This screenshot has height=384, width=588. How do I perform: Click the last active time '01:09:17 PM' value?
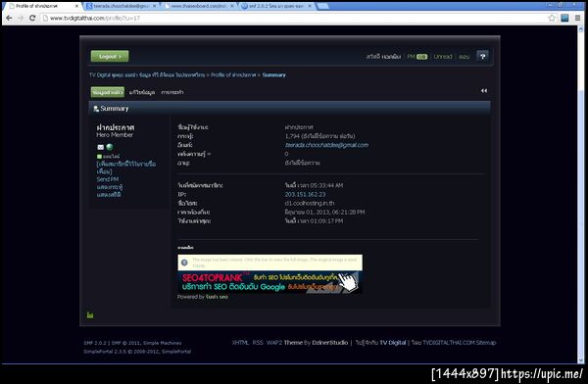coord(326,220)
